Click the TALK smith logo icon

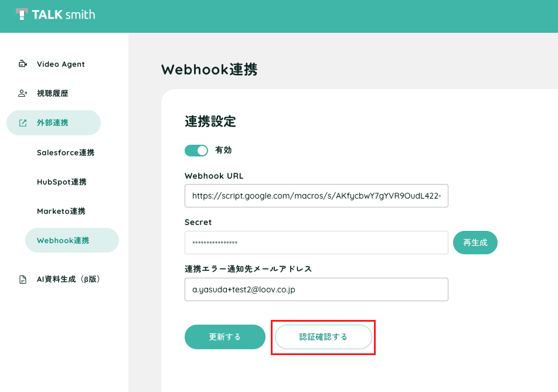click(x=22, y=14)
